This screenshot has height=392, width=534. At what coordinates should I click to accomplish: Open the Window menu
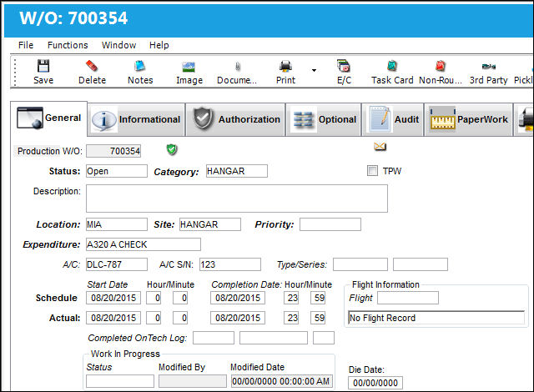point(118,45)
